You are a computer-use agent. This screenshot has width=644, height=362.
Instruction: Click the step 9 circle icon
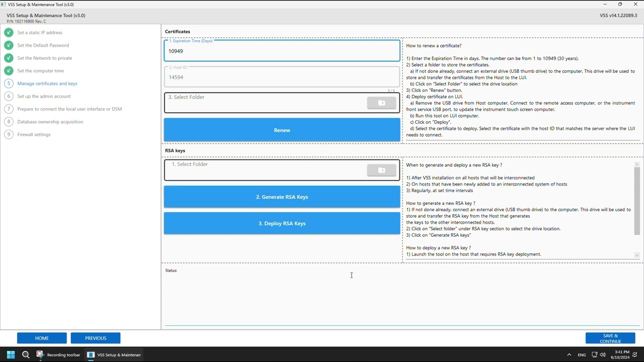click(9, 134)
